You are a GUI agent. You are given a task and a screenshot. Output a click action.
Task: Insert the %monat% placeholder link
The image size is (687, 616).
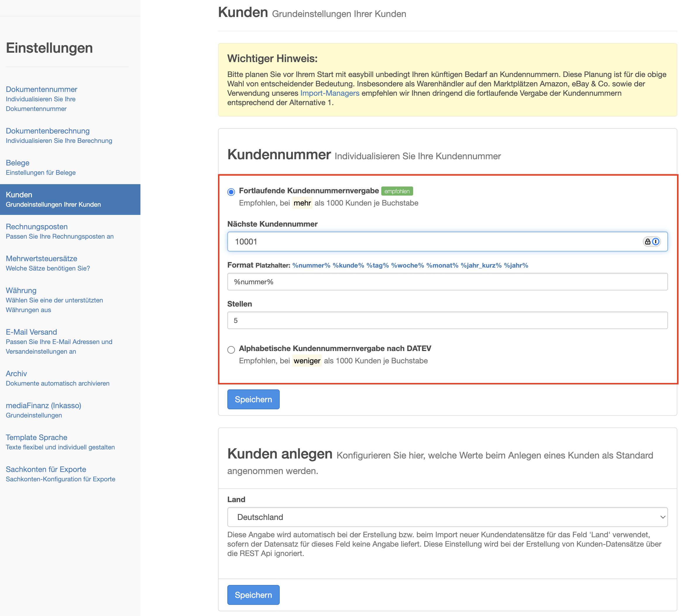click(442, 265)
